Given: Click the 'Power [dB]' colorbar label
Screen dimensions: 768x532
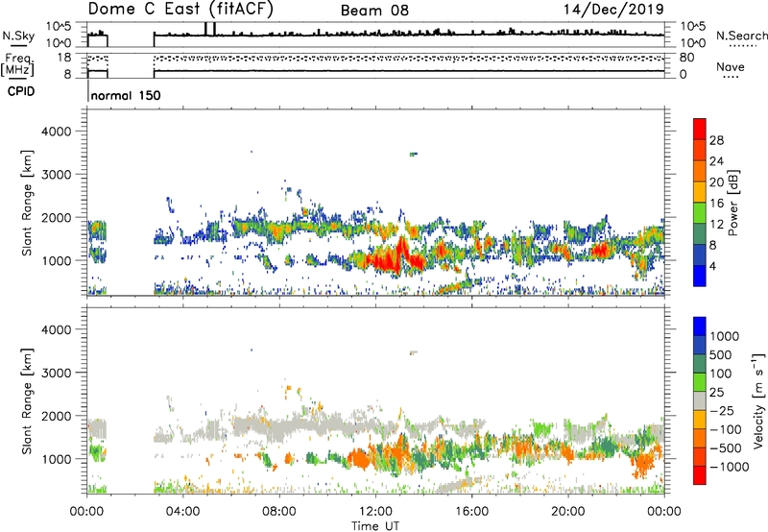Looking at the screenshot, I should coord(732,203).
